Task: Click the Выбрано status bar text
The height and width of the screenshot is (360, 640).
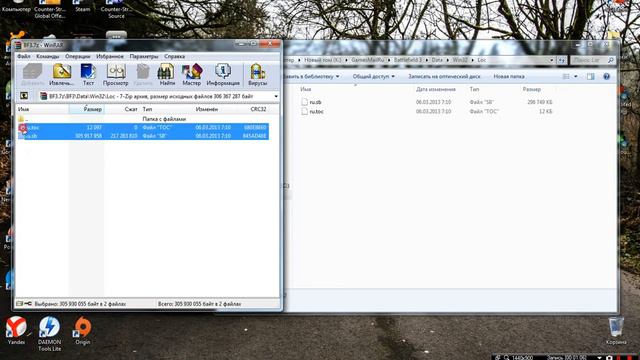Action: point(80,304)
